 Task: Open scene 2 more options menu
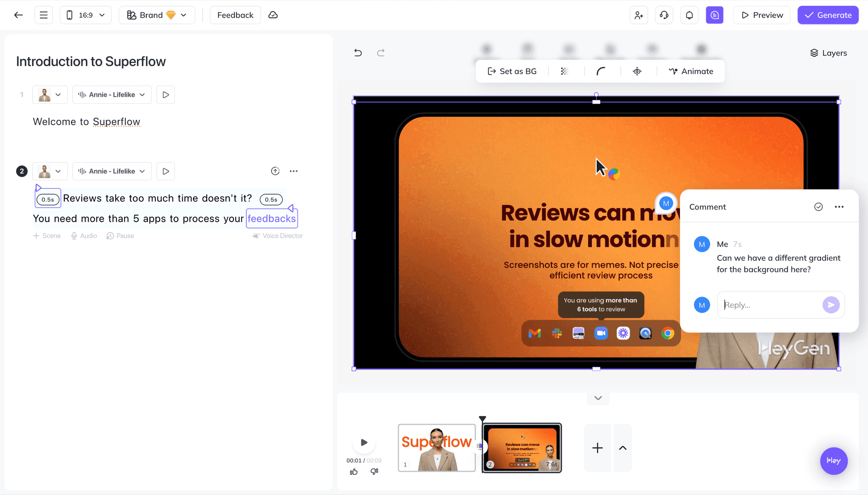[x=294, y=171]
